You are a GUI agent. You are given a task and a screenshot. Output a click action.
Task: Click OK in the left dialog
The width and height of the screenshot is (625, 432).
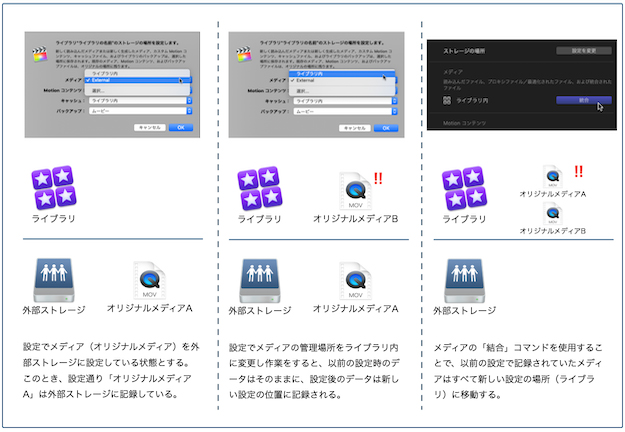pos(180,128)
